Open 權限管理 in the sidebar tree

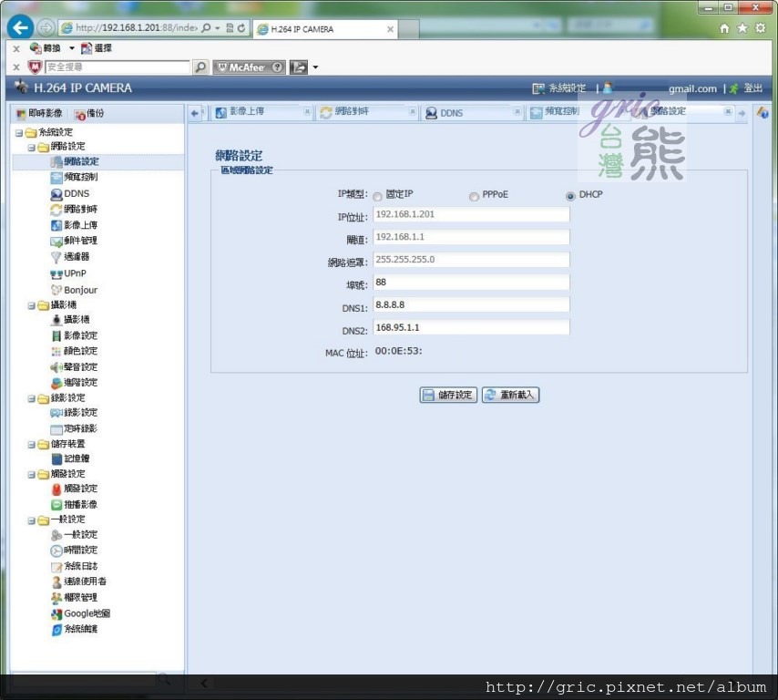(74, 598)
